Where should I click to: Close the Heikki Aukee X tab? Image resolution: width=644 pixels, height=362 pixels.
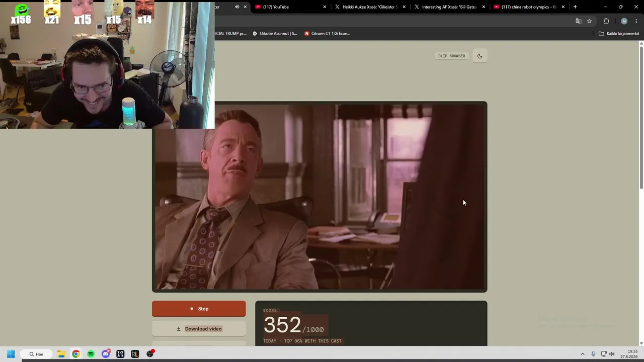click(x=404, y=7)
